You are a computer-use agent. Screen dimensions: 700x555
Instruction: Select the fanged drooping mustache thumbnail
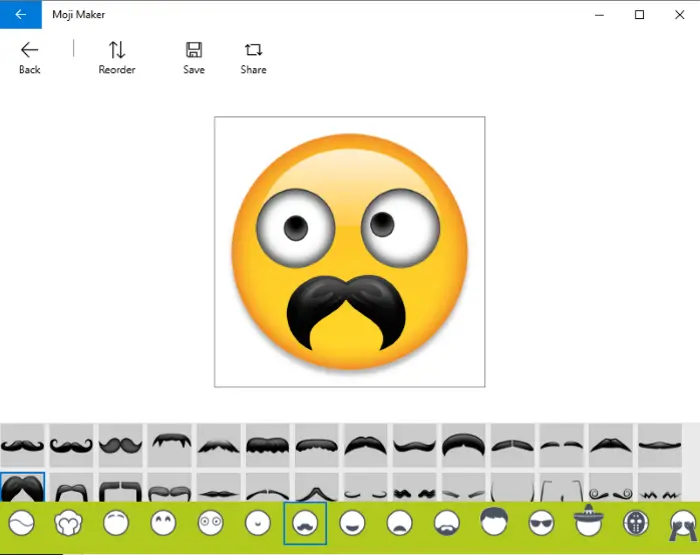click(170, 445)
